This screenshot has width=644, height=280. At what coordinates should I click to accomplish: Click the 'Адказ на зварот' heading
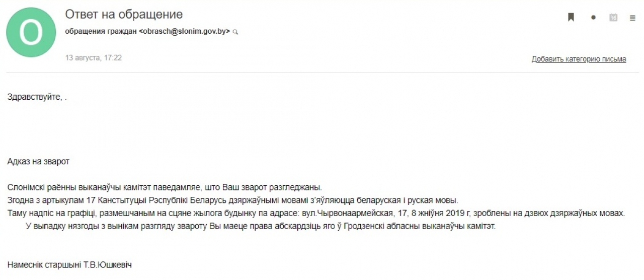[x=38, y=162]
